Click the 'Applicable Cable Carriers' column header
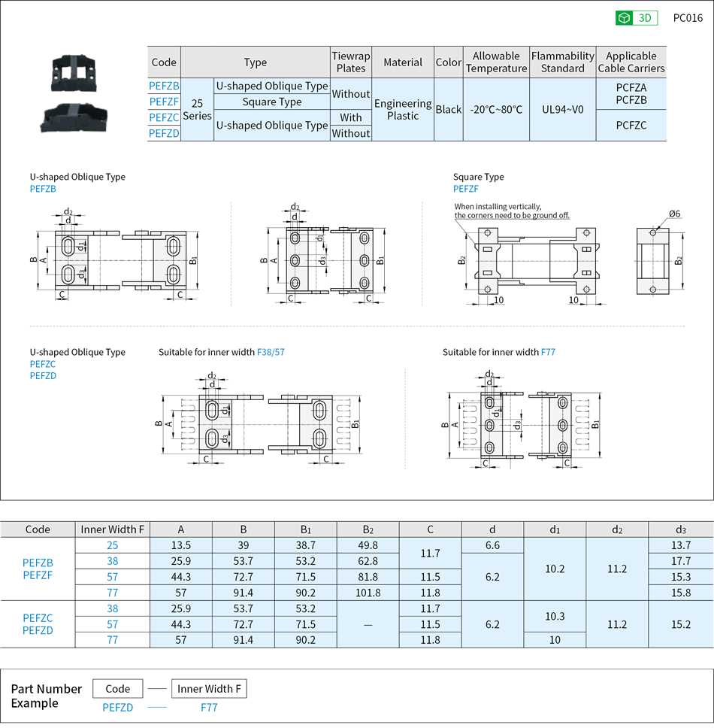This screenshot has width=714, height=728. (631, 62)
